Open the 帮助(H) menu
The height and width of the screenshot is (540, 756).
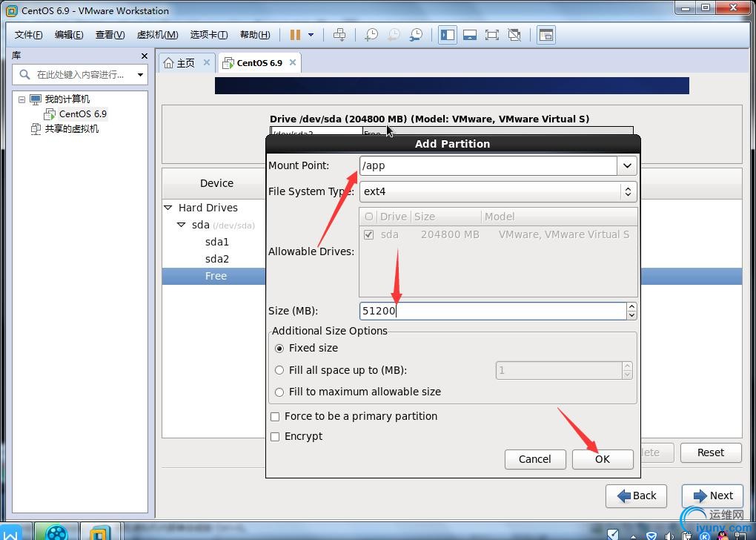click(255, 35)
